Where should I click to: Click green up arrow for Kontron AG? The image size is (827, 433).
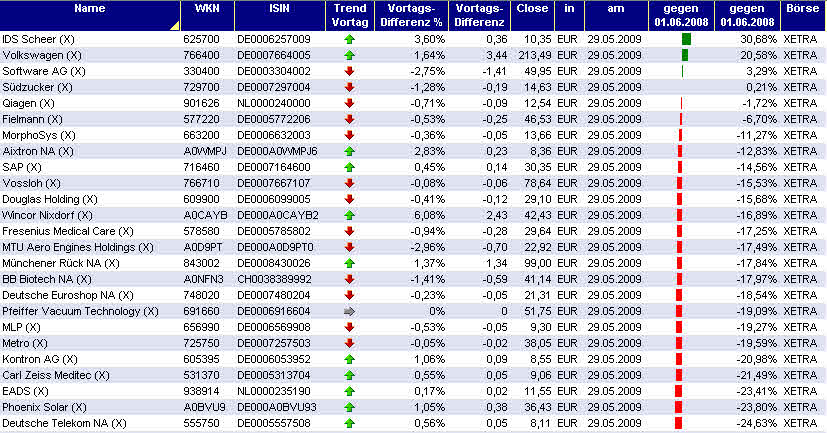click(349, 359)
